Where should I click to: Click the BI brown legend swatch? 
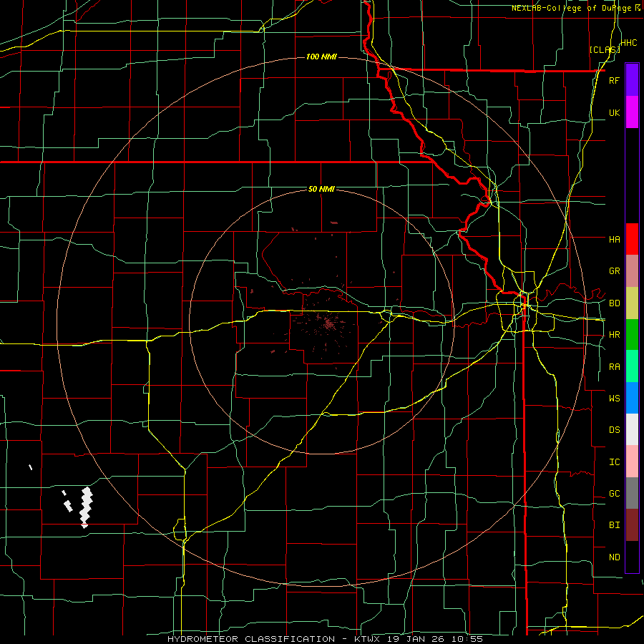point(632,525)
